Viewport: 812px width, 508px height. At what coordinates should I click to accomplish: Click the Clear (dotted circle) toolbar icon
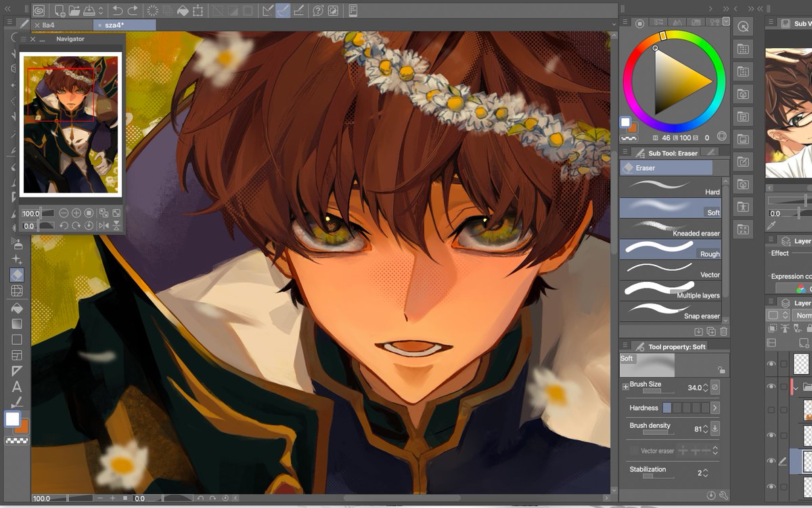tap(153, 11)
